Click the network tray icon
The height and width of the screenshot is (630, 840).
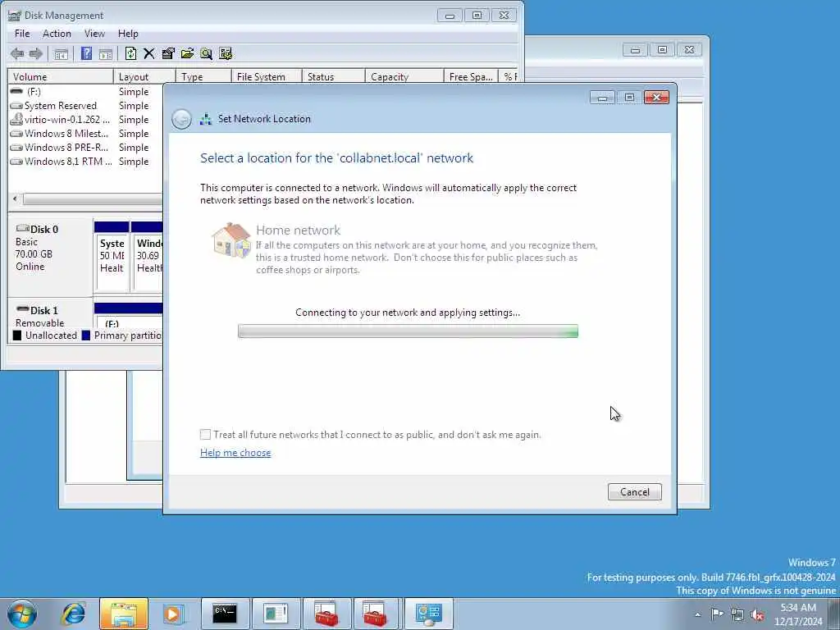(x=737, y=614)
